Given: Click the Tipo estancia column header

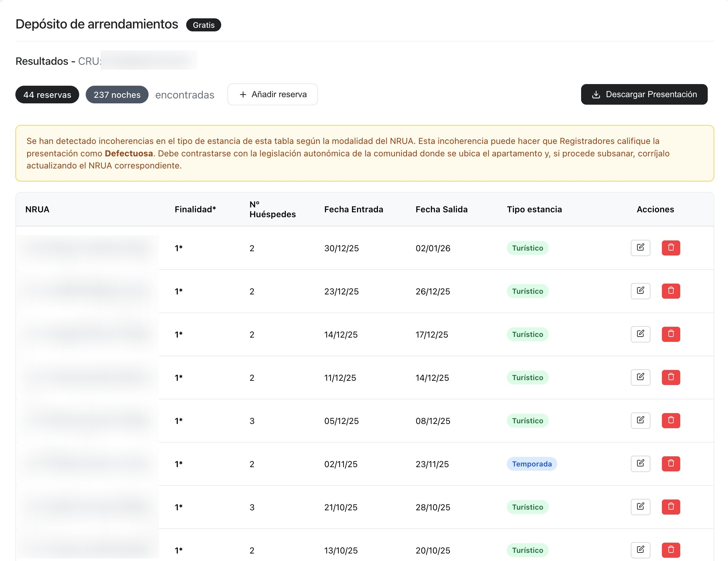Looking at the screenshot, I should tap(534, 209).
